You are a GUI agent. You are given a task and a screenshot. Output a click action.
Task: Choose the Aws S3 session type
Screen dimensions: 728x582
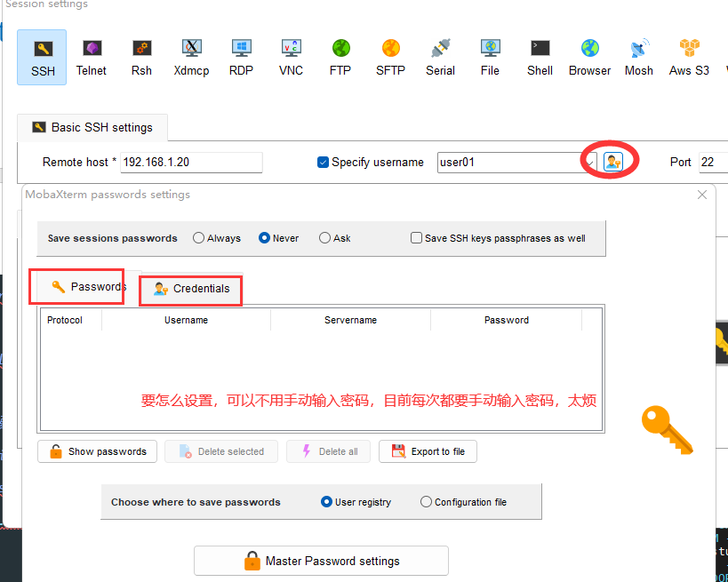689,58
